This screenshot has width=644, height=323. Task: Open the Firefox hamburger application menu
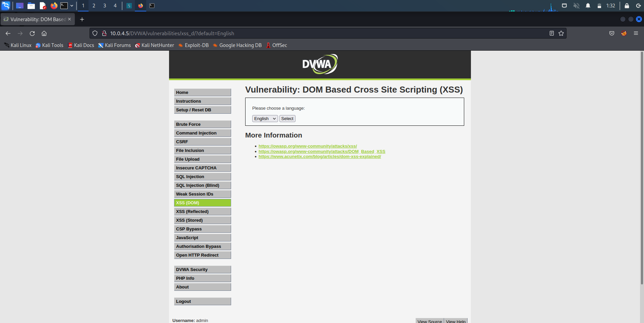[x=636, y=34]
